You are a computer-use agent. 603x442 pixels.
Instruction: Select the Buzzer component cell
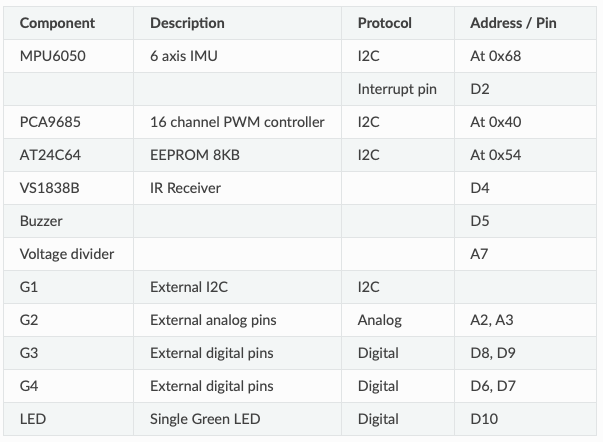point(41,221)
